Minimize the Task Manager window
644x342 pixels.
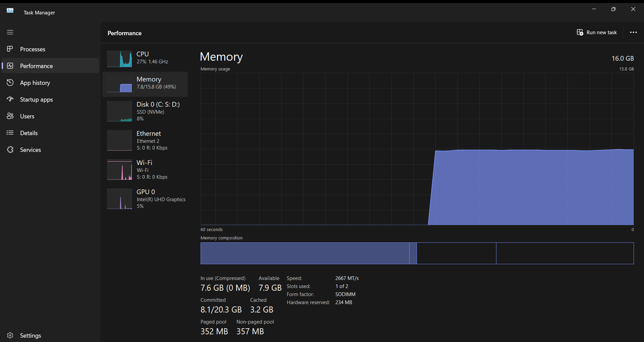tap(594, 9)
